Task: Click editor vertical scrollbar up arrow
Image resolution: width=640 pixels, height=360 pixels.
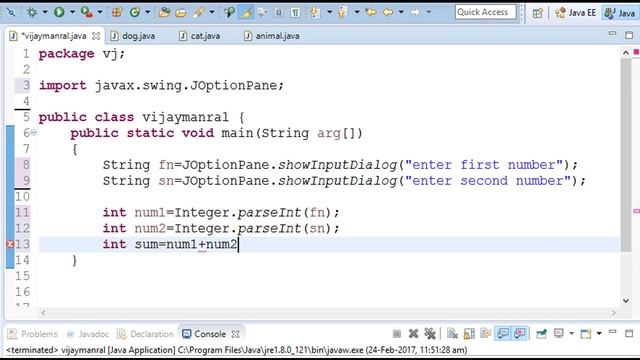Action: (x=626, y=52)
